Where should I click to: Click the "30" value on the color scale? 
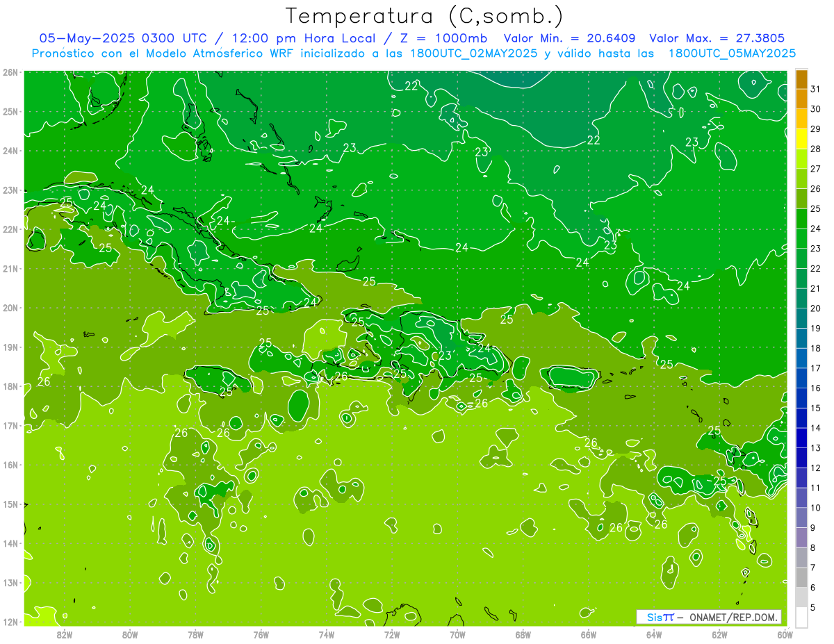point(815,109)
